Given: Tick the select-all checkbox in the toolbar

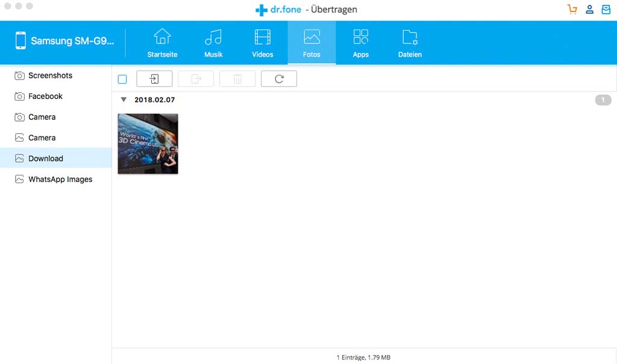Looking at the screenshot, I should 122,78.
